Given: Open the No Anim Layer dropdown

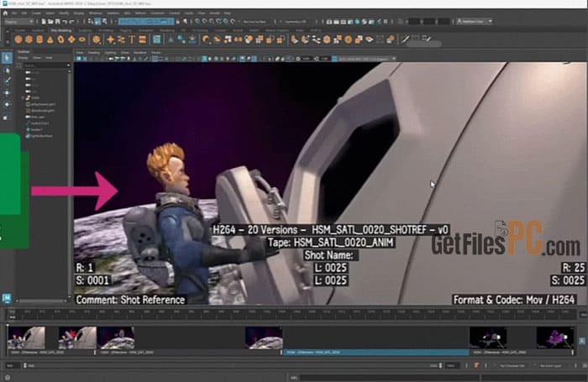Looking at the screenshot, I should click(552, 365).
